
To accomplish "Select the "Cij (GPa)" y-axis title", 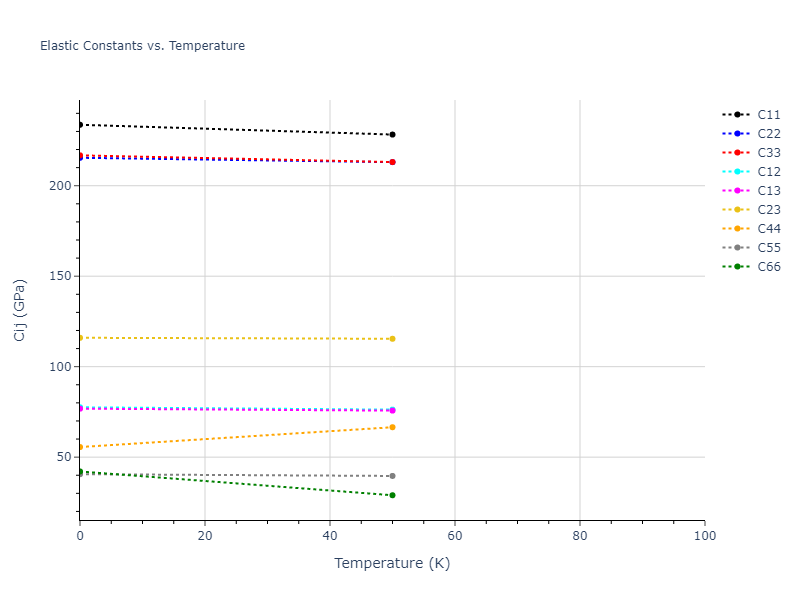I will tap(20, 310).
